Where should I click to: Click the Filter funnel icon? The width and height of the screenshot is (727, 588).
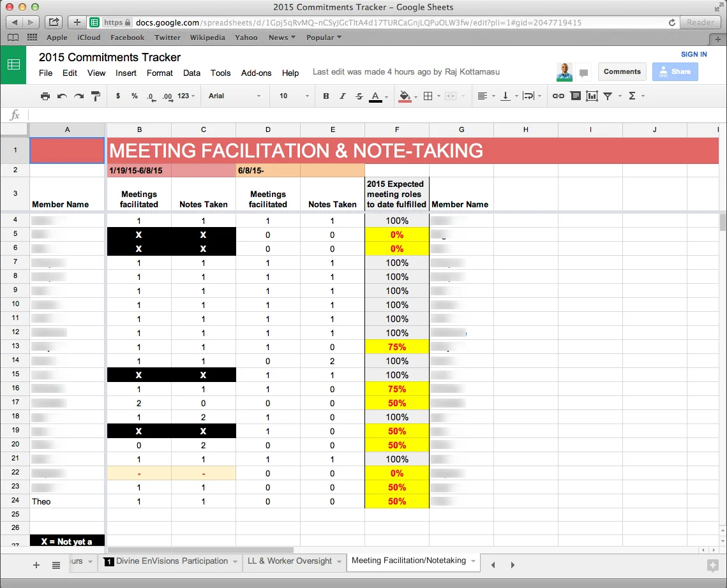pyautogui.click(x=608, y=96)
